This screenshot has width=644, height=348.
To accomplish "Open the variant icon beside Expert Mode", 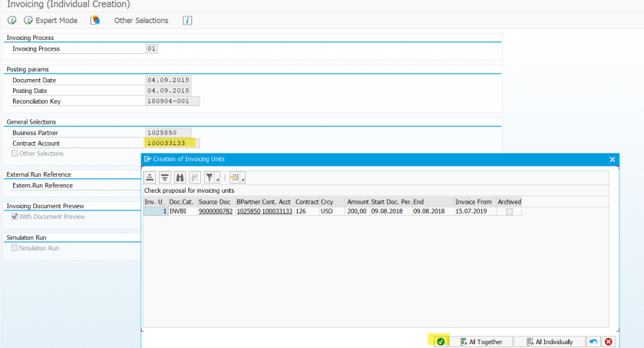I will point(95,20).
